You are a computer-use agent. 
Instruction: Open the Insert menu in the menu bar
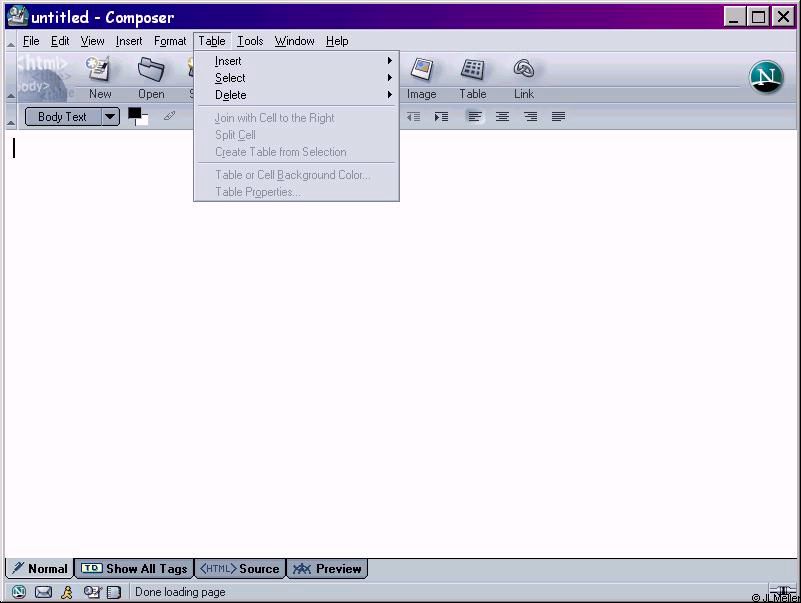[129, 41]
